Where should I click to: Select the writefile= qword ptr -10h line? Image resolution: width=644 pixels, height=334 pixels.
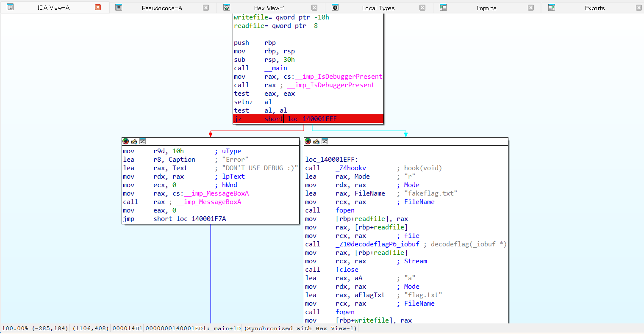[281, 17]
